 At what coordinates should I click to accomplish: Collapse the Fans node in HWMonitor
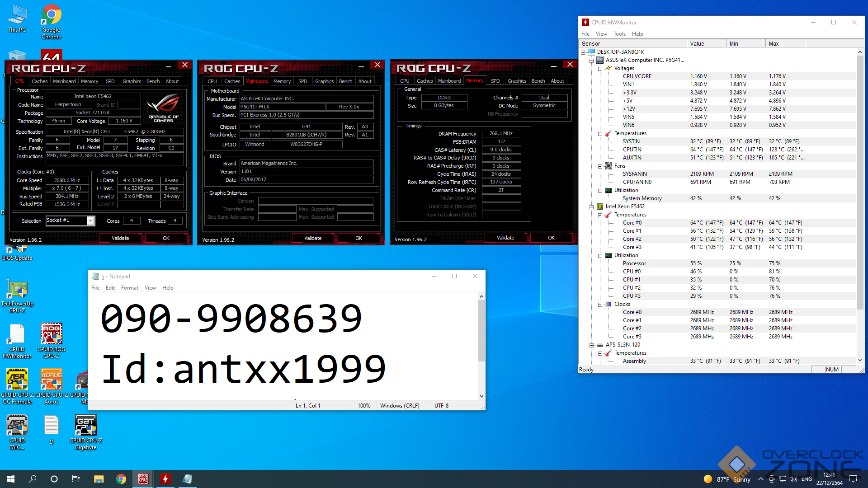(x=600, y=166)
